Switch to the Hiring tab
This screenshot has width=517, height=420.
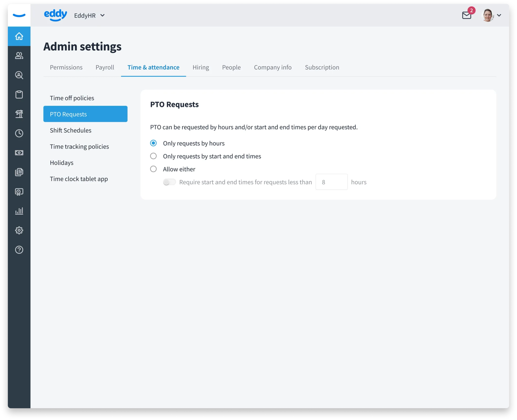(201, 67)
